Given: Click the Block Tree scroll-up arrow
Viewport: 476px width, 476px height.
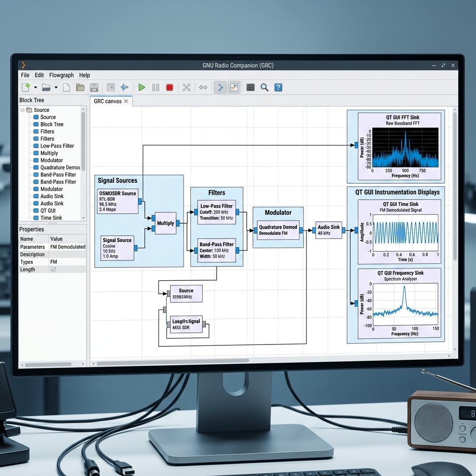Looking at the screenshot, I should [83, 109].
